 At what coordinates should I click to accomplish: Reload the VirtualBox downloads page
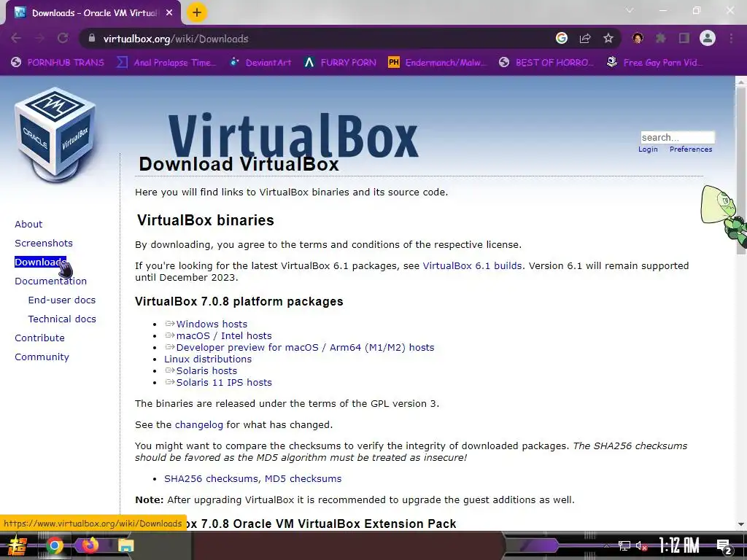tap(63, 39)
